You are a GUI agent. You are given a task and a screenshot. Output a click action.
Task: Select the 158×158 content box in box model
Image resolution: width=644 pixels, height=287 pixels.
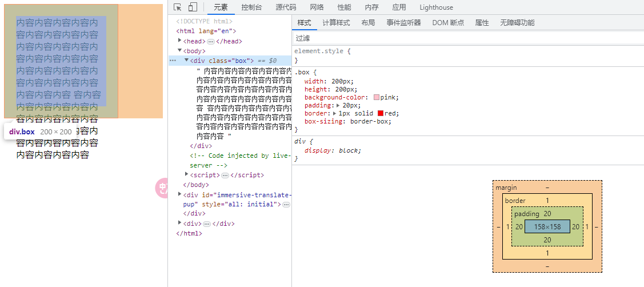547,226
